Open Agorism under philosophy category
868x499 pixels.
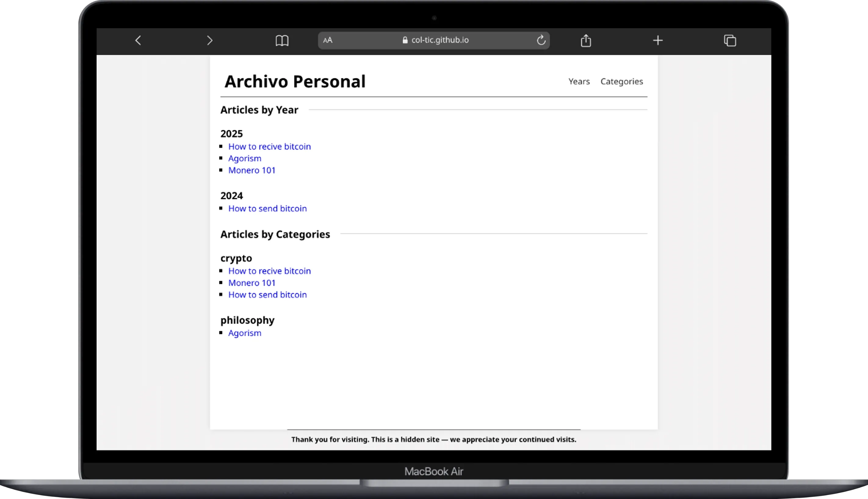[244, 333]
